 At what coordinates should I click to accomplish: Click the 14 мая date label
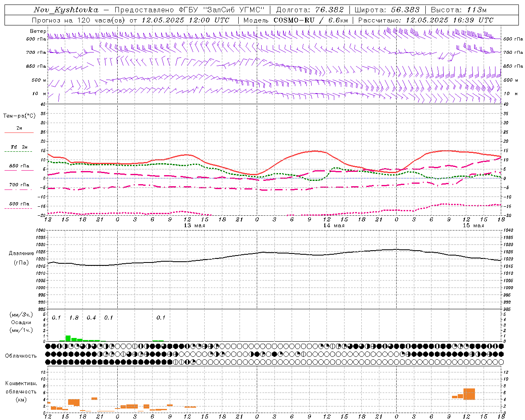(334, 226)
